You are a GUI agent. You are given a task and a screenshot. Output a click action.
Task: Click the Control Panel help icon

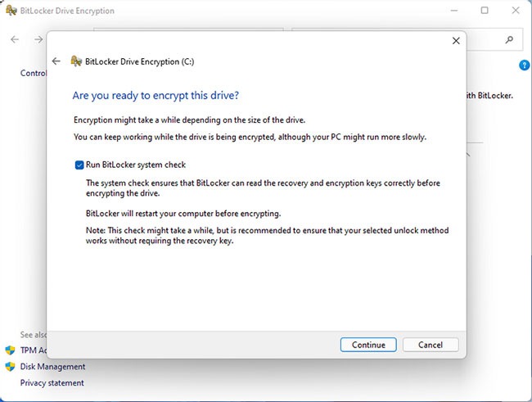coord(524,65)
